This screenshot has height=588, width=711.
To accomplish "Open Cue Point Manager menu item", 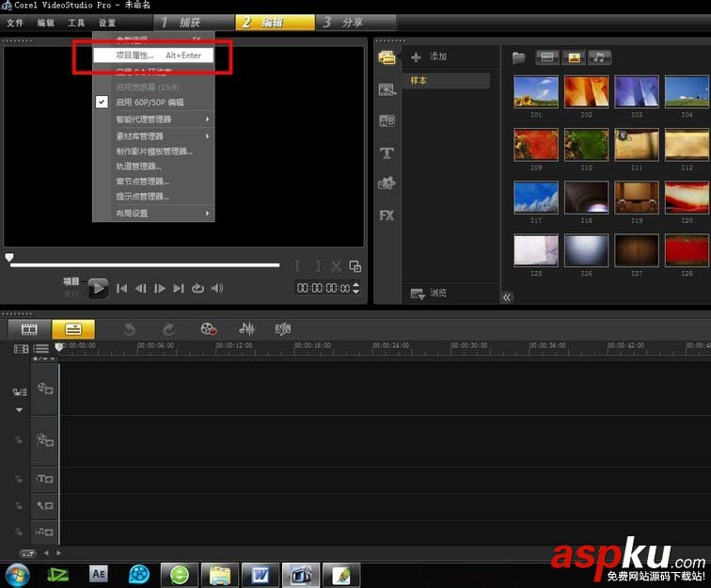I will [x=153, y=197].
